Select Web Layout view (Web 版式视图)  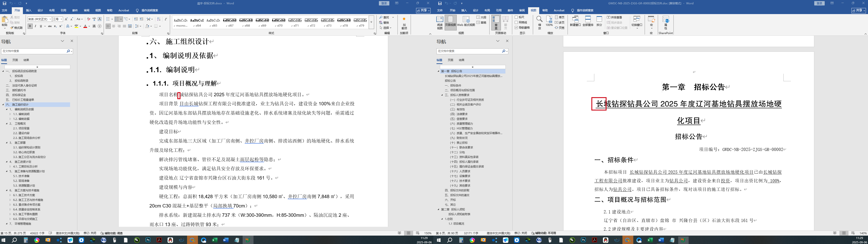[466, 21]
